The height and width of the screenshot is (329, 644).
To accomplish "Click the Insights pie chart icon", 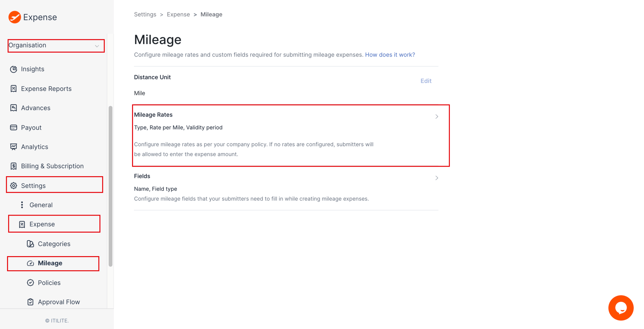I will [14, 69].
